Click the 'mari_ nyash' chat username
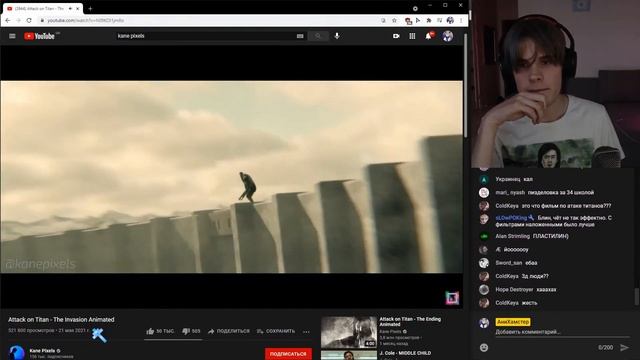This screenshot has height=360, width=640. point(510,192)
